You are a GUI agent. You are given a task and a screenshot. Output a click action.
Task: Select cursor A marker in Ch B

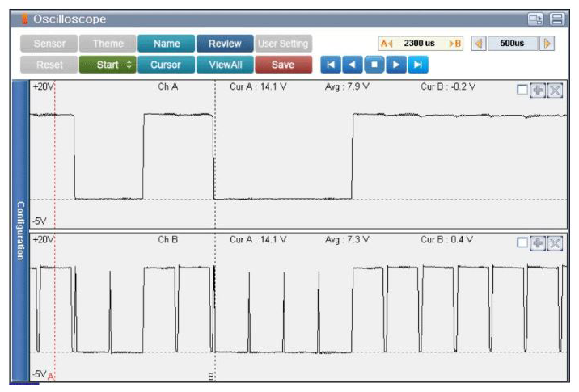[x=51, y=377]
